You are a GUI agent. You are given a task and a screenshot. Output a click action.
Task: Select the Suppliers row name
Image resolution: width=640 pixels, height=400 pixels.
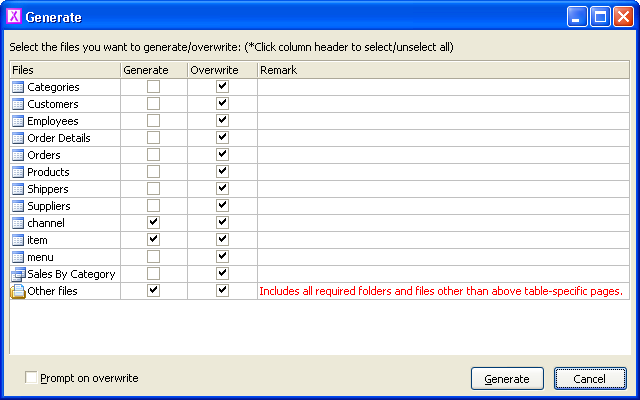[x=49, y=206]
